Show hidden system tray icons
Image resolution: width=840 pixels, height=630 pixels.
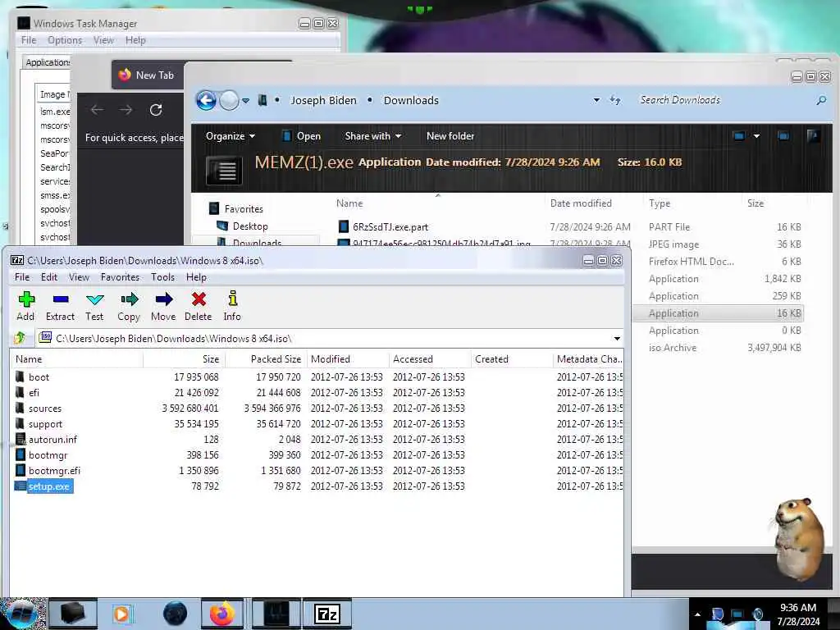(697, 614)
